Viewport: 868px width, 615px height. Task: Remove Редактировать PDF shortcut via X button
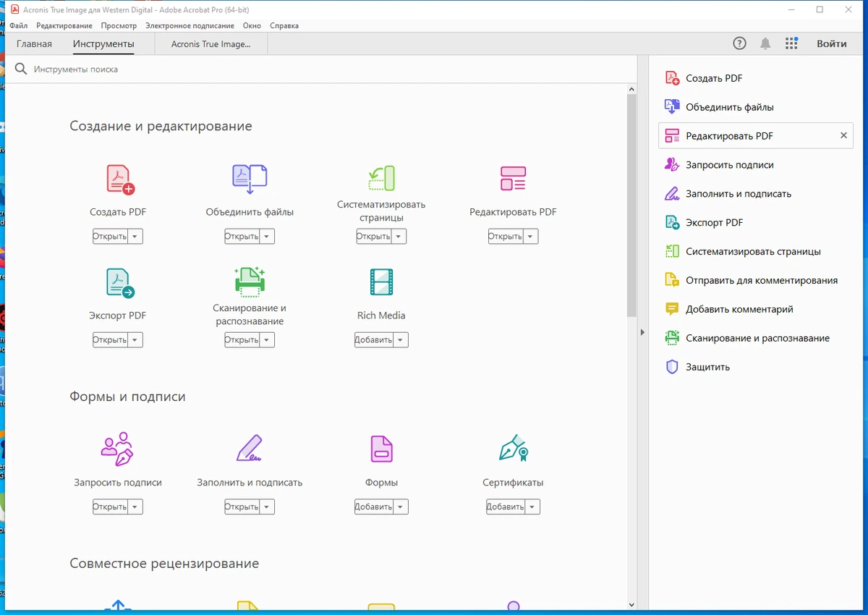(843, 136)
